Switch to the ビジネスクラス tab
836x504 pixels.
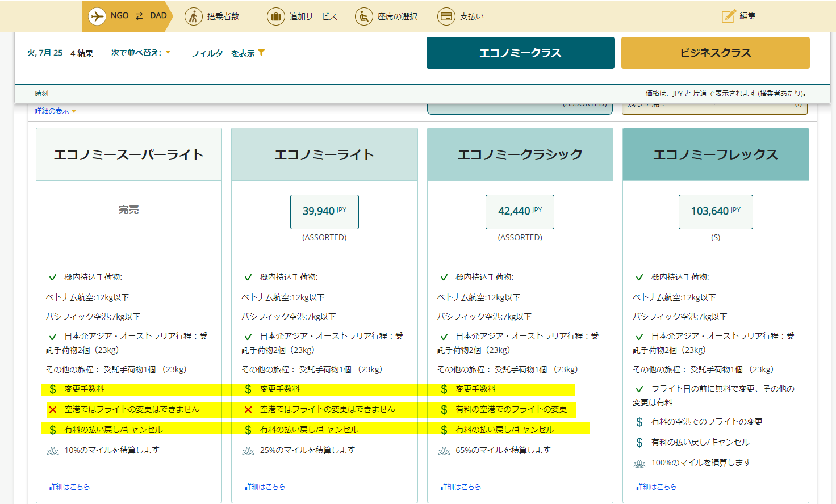(x=715, y=53)
